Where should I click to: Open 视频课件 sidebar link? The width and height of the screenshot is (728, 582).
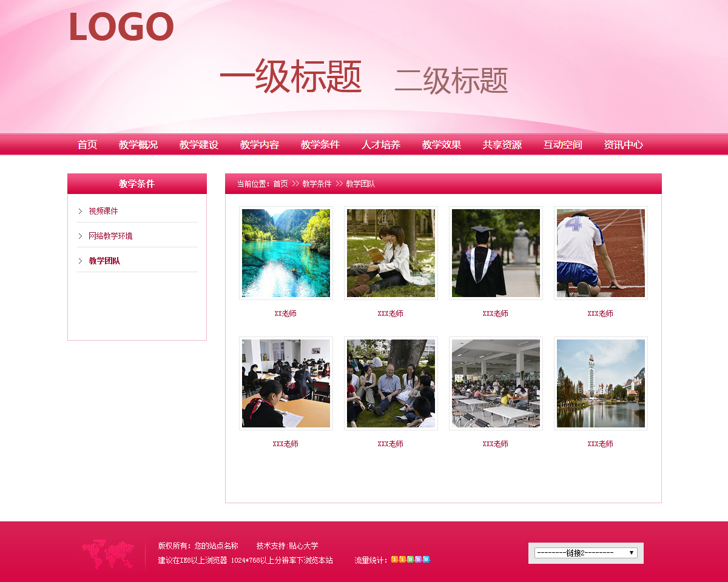pyautogui.click(x=103, y=211)
